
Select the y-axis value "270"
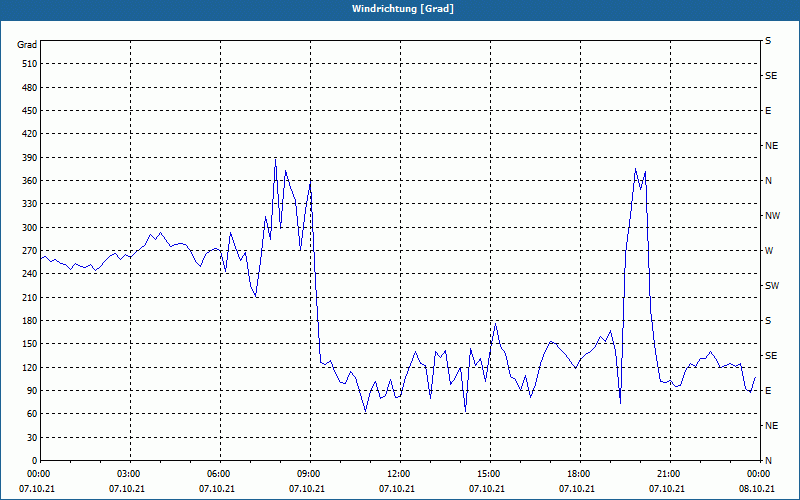pyautogui.click(x=30, y=251)
